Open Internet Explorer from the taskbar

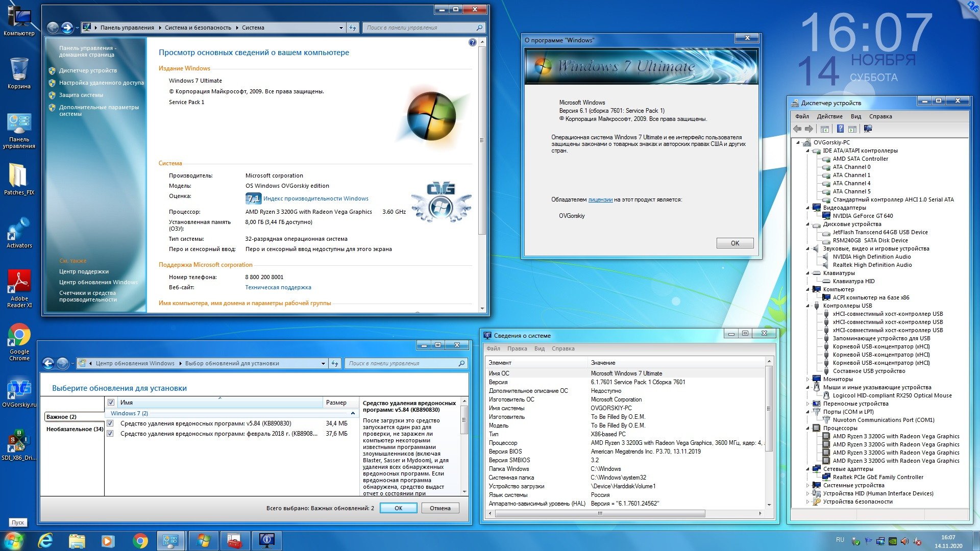[x=45, y=541]
